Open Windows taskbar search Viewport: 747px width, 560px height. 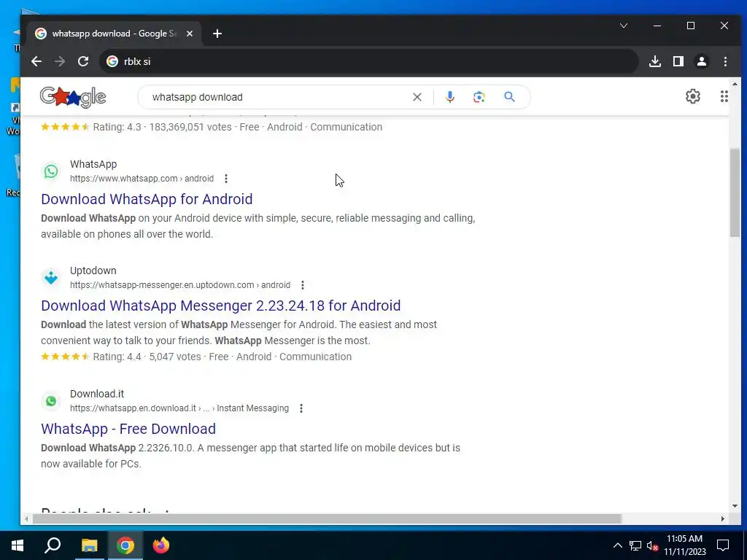(53, 545)
